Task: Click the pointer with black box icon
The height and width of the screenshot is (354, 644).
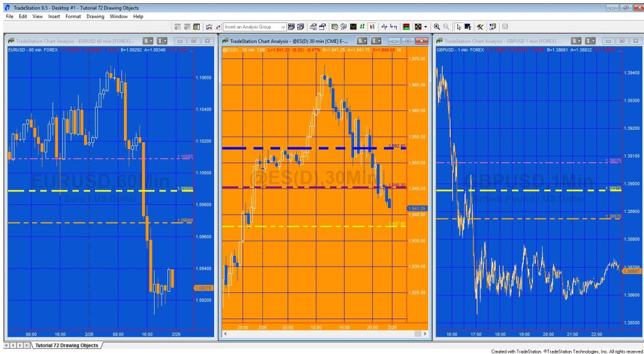Action: 468,27
